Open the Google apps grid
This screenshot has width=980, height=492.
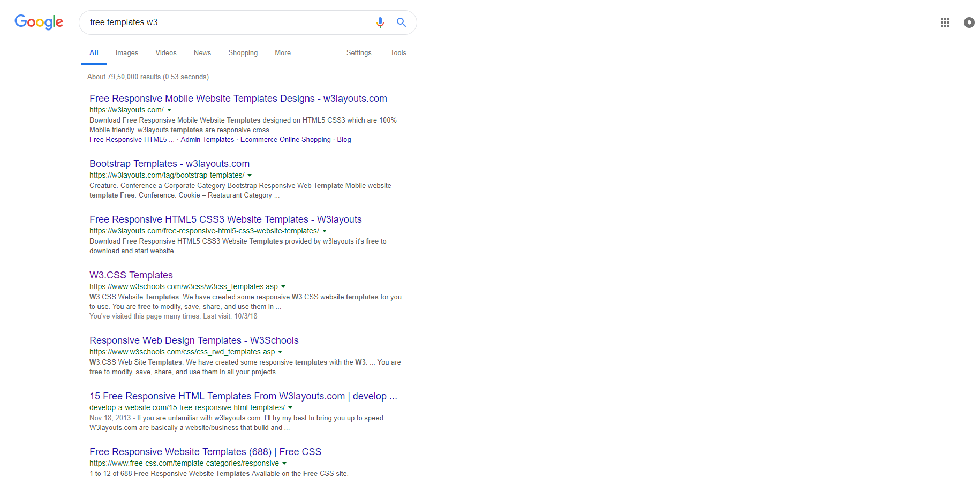945,22
